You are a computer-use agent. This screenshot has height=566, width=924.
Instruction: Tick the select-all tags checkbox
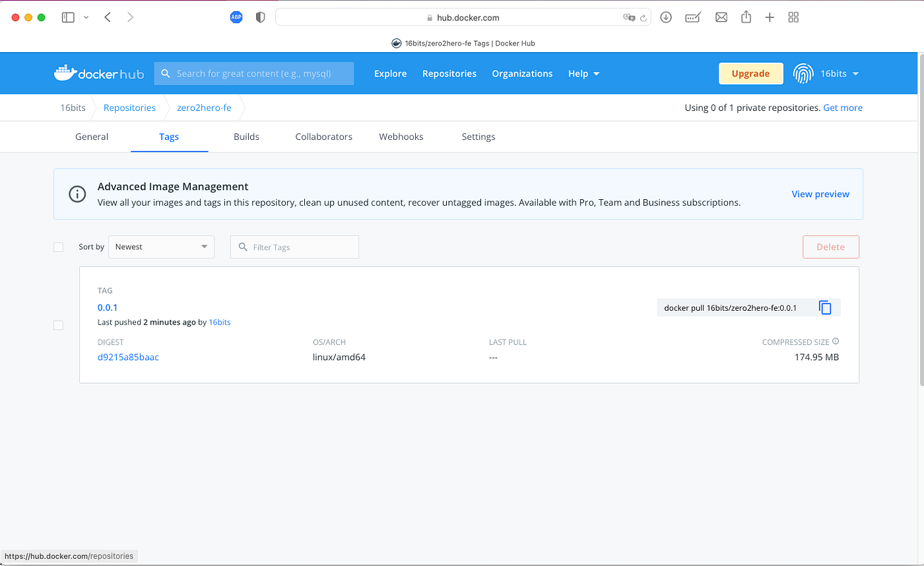pos(58,247)
